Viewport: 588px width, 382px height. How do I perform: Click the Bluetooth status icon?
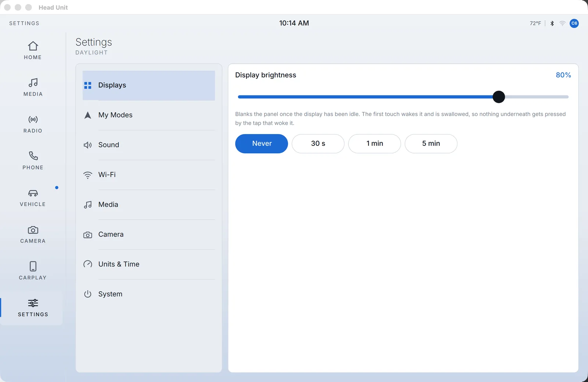pyautogui.click(x=552, y=23)
